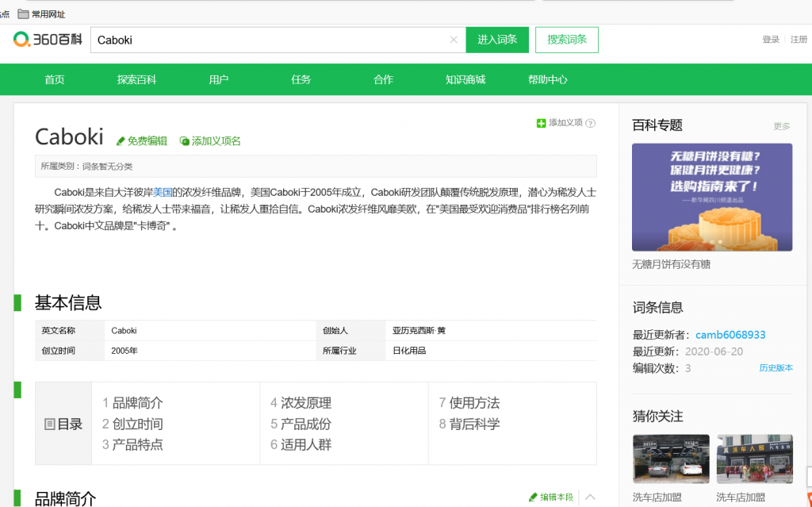Open the 无糖月饼有没有糖 caption link

click(671, 264)
